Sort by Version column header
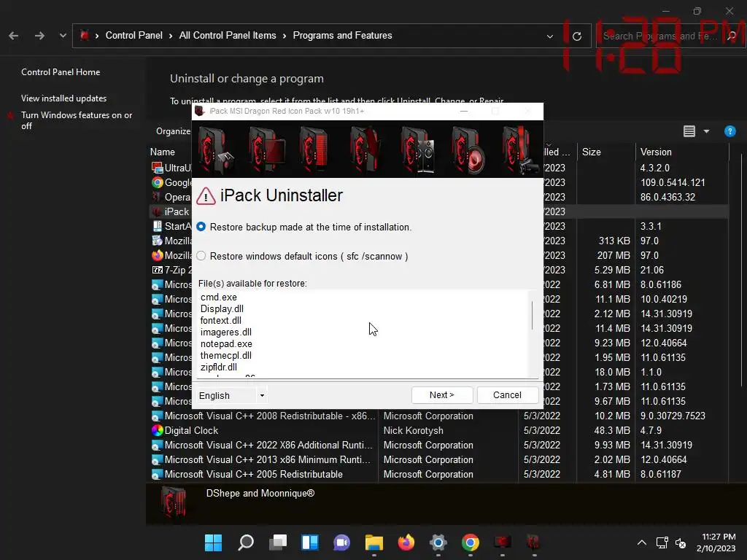This screenshot has width=747, height=560. [x=656, y=152]
